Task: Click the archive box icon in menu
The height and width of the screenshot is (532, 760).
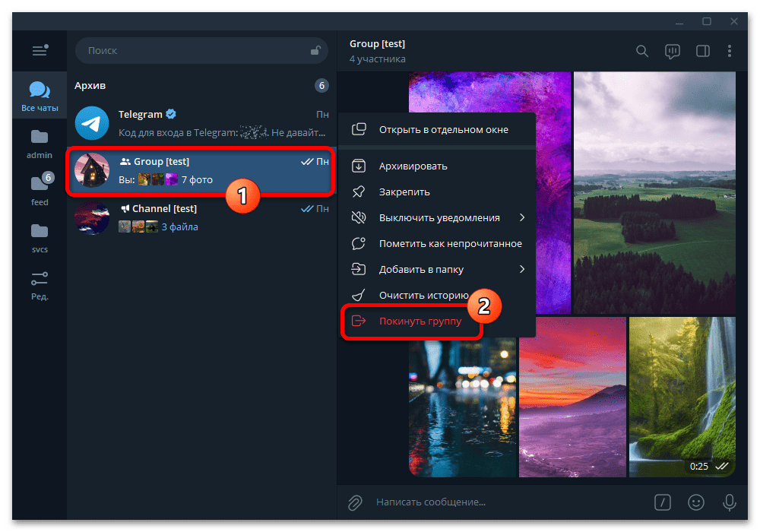Action: pyautogui.click(x=359, y=166)
